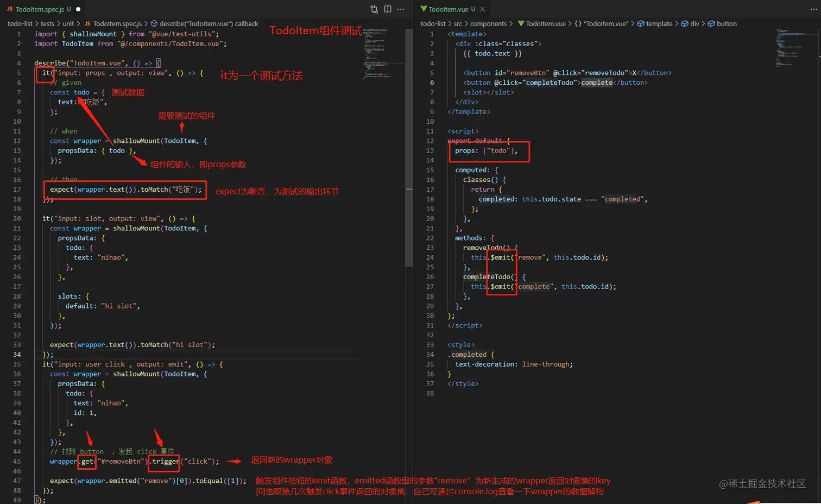Screen dimensions: 821x504
Task: Open the components breadcrumb folder
Action: coord(488,24)
